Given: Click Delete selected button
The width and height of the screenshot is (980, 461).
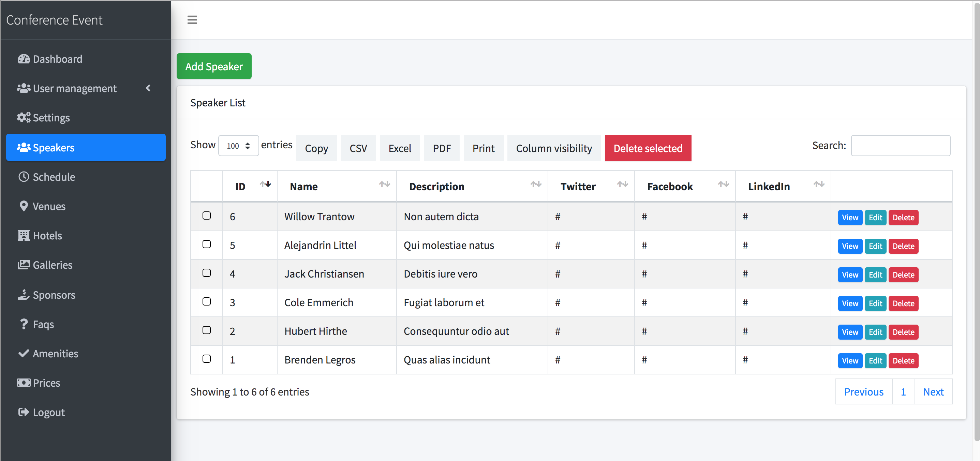Looking at the screenshot, I should (x=648, y=148).
